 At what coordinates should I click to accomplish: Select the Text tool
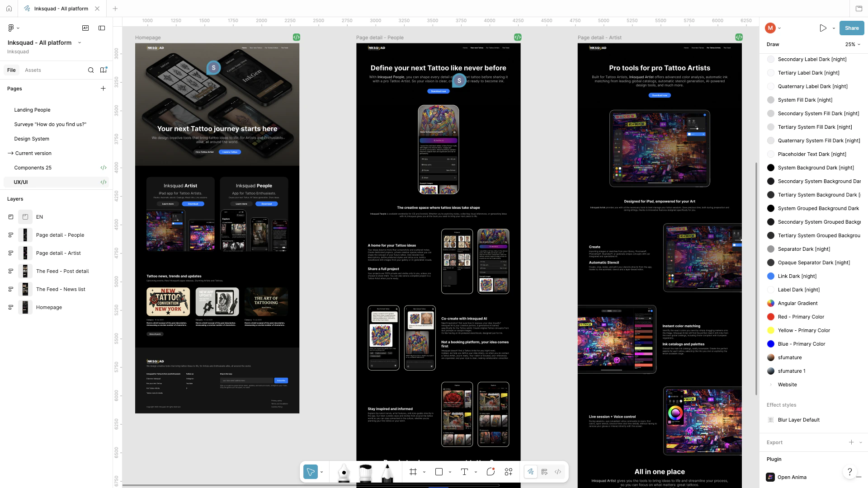point(464,472)
